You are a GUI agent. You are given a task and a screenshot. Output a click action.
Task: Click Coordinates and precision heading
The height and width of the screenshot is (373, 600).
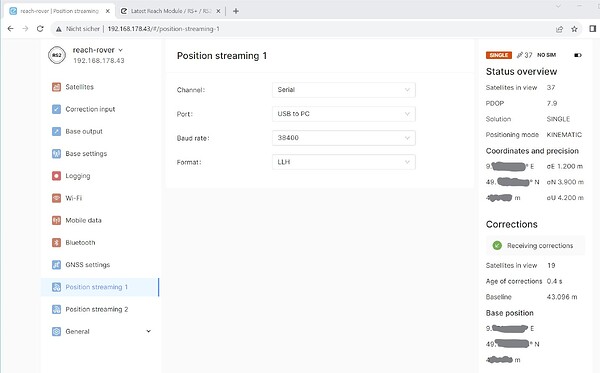point(532,151)
